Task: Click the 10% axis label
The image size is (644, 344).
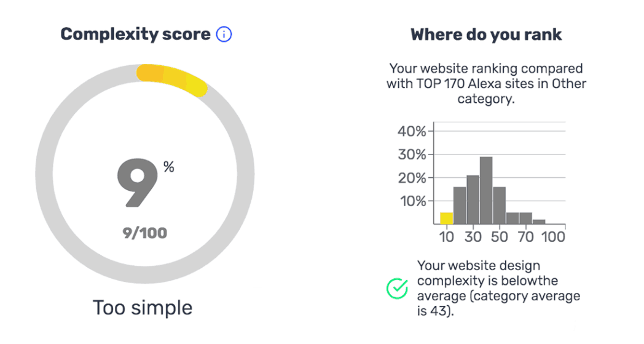Action: pyautogui.click(x=413, y=201)
